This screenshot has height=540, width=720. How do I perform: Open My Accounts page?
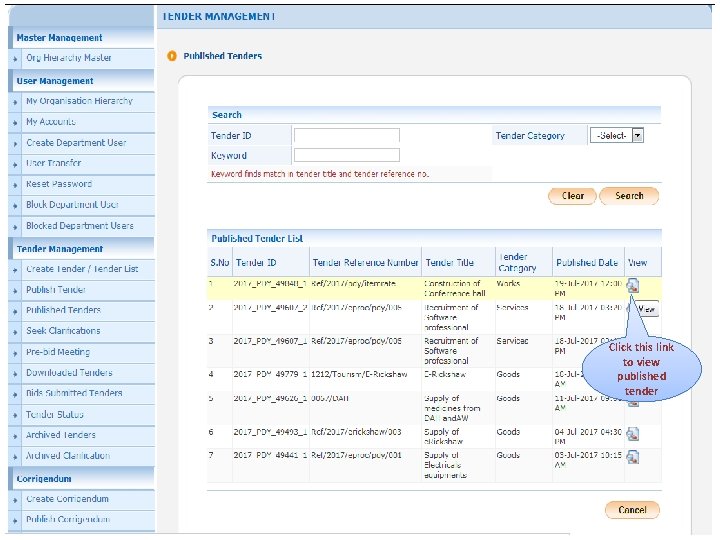point(51,122)
